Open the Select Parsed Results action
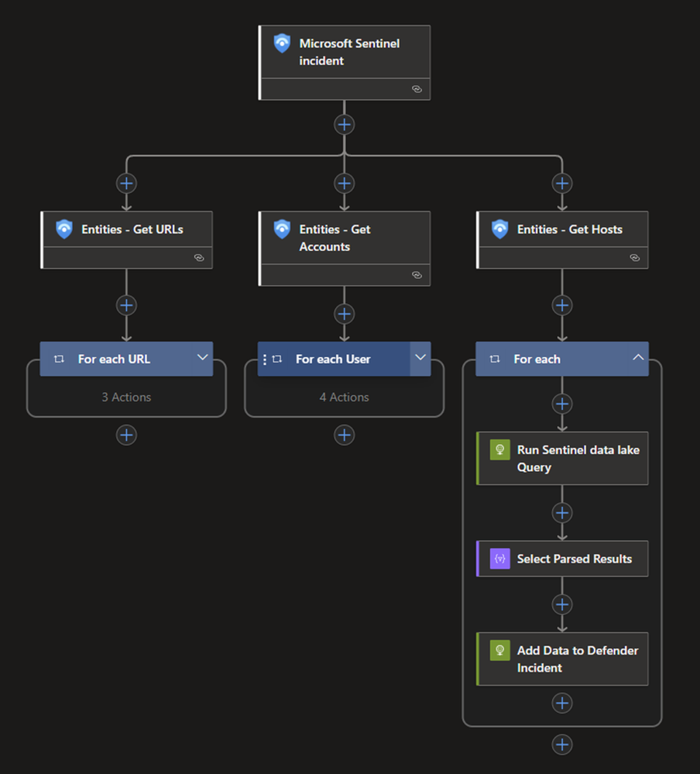This screenshot has height=774, width=700. pyautogui.click(x=562, y=559)
